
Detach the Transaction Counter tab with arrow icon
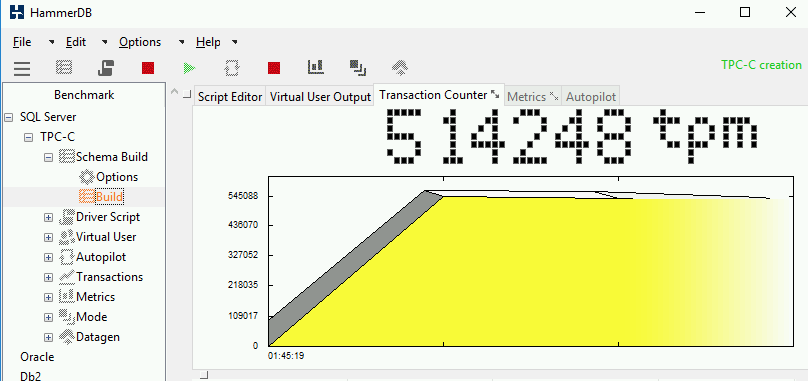pyautogui.click(x=495, y=94)
